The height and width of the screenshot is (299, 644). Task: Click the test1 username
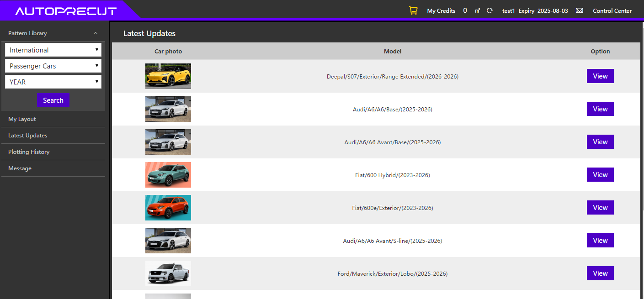pyautogui.click(x=508, y=10)
